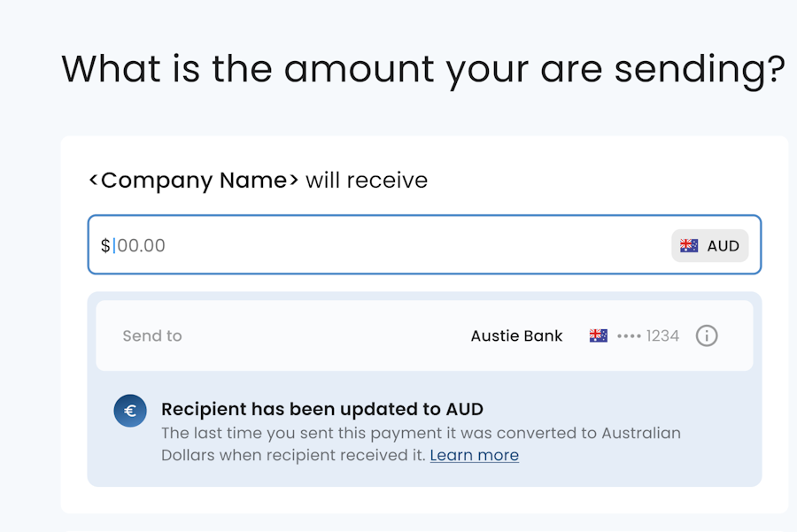Click the word "Recipient" in the notice title
This screenshot has width=797, height=532.
203,410
